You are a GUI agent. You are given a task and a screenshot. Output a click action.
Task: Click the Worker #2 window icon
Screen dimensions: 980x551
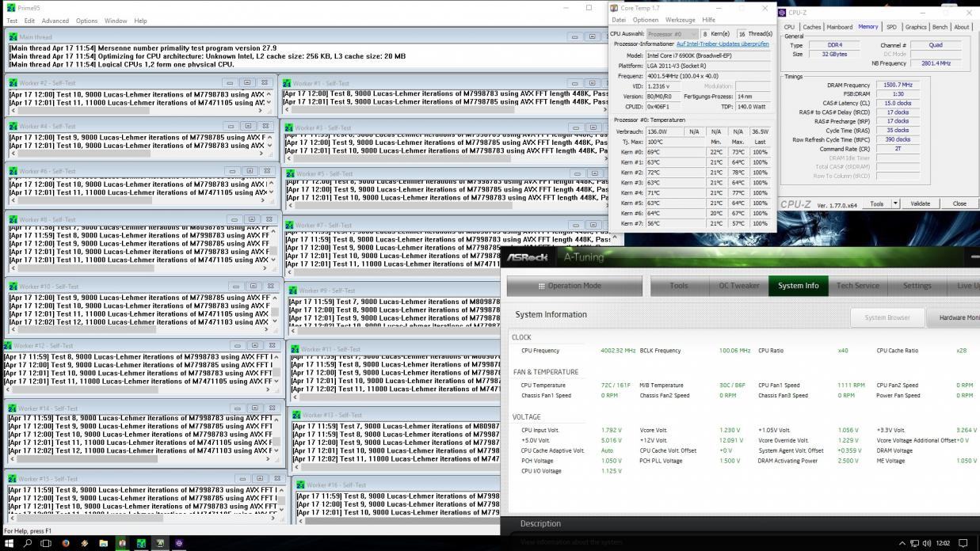[13, 82]
